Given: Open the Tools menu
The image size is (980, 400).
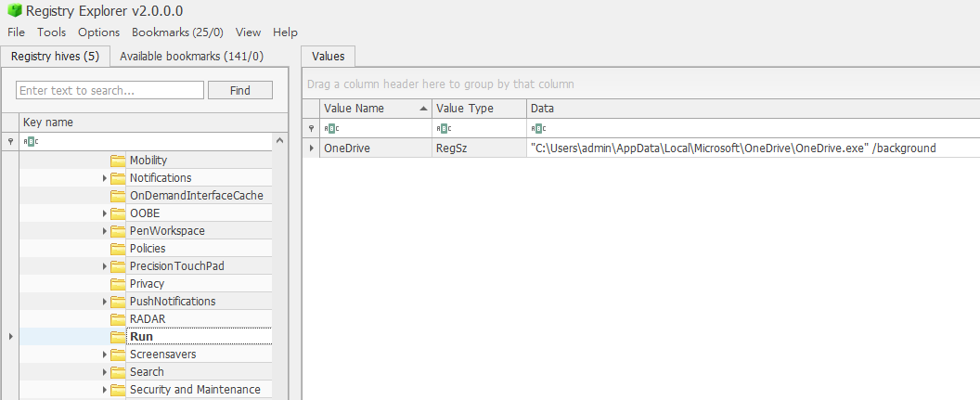Looking at the screenshot, I should (x=51, y=32).
